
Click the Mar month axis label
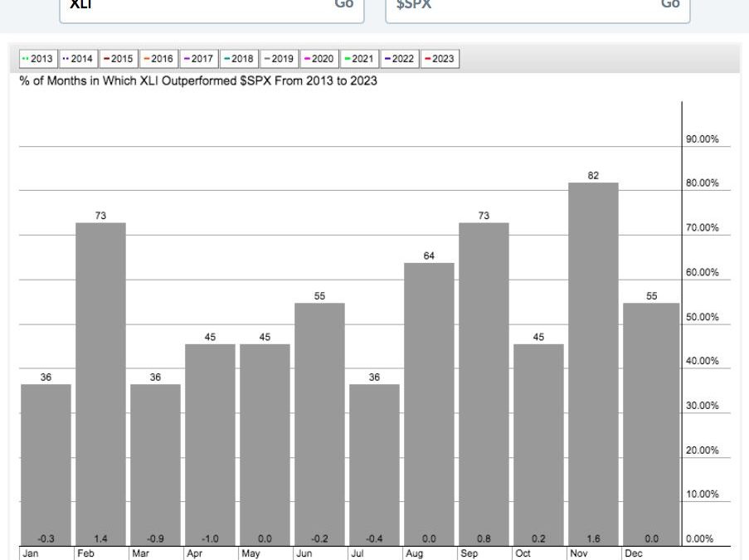coord(140,553)
